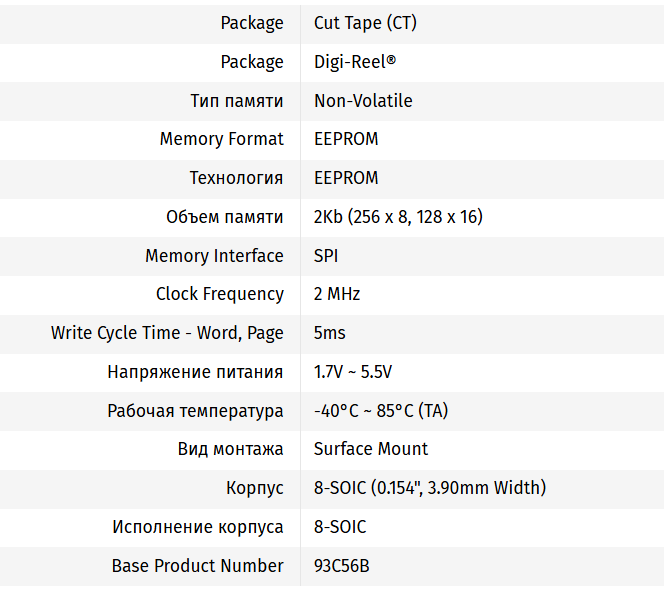The image size is (664, 603).
Task: Click the 'Memory Interface' label
Action: pyautogui.click(x=214, y=256)
